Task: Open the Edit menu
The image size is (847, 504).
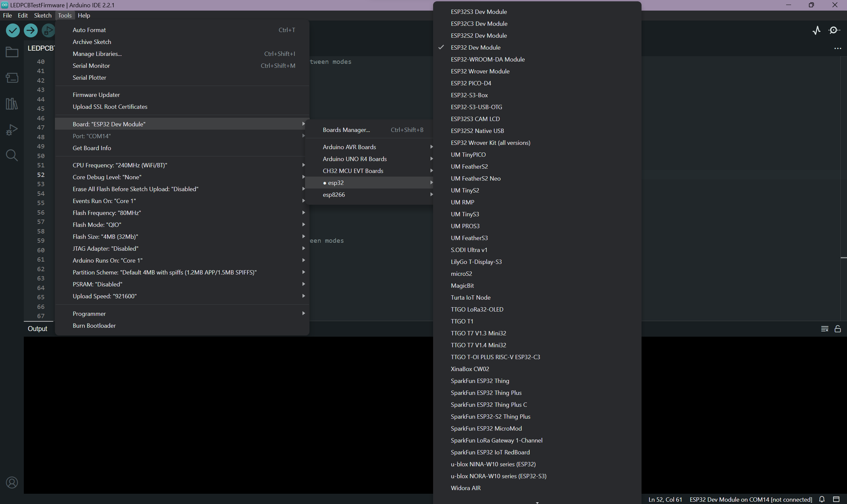Action: [x=23, y=15]
